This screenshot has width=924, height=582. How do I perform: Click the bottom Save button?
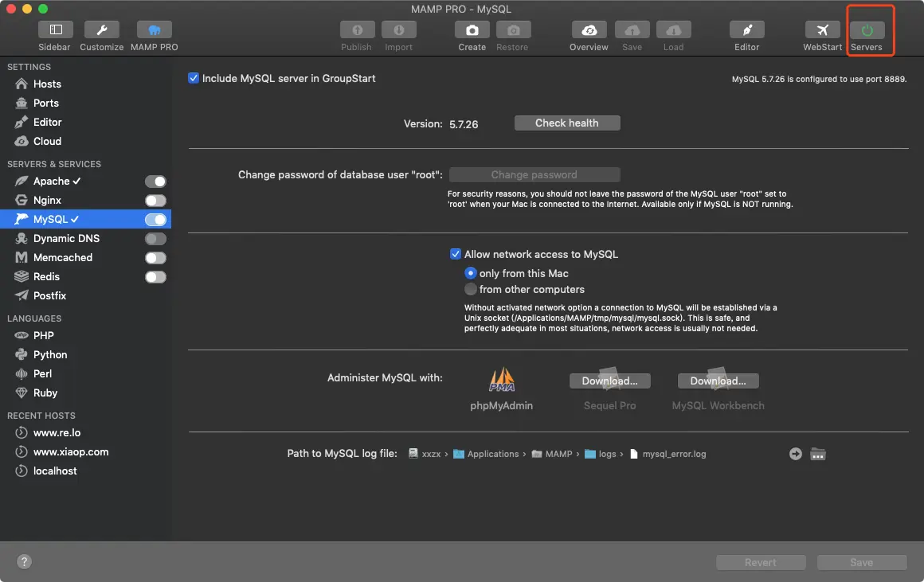(x=862, y=563)
